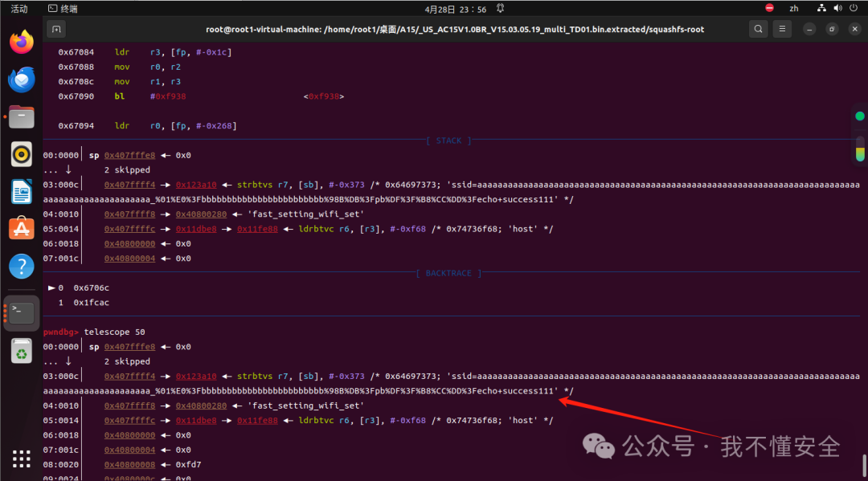Click the STACK section header
The height and width of the screenshot is (481, 868).
[x=448, y=141]
